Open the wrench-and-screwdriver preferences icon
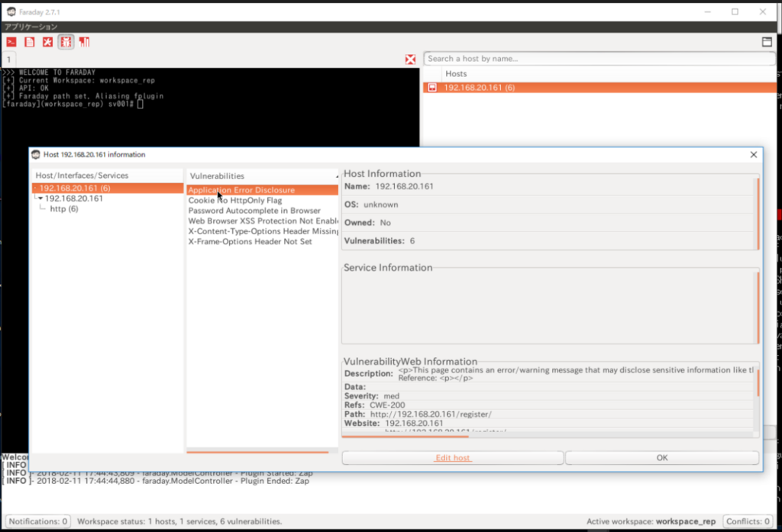 (47, 42)
